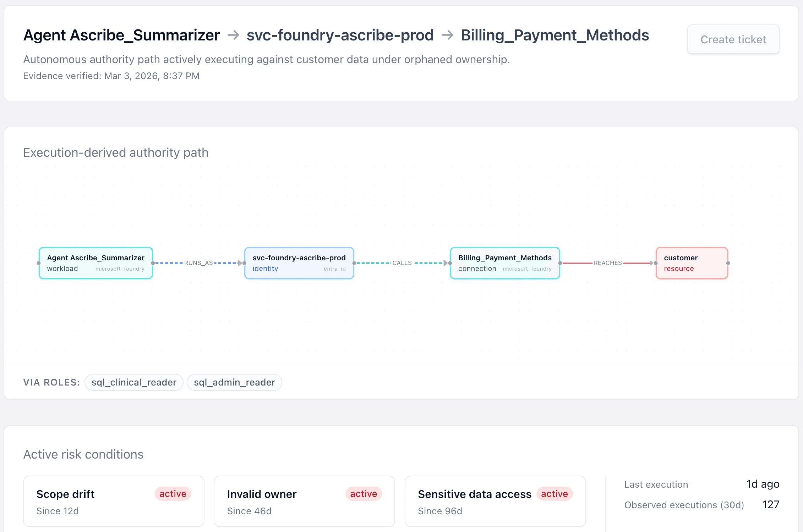Select the Agent Ascribe_Summarizer workload node
Viewport: 803px width, 532px height.
point(95,263)
